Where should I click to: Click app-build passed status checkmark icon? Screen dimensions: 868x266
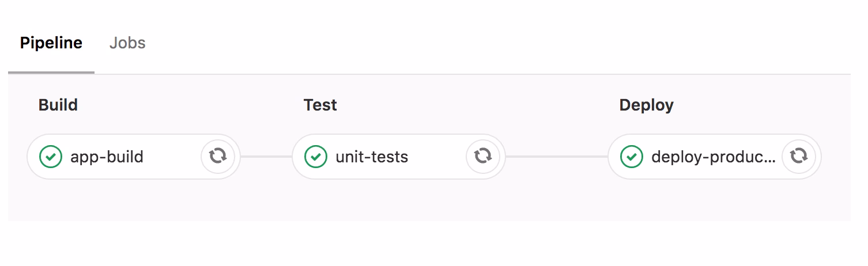(51, 157)
